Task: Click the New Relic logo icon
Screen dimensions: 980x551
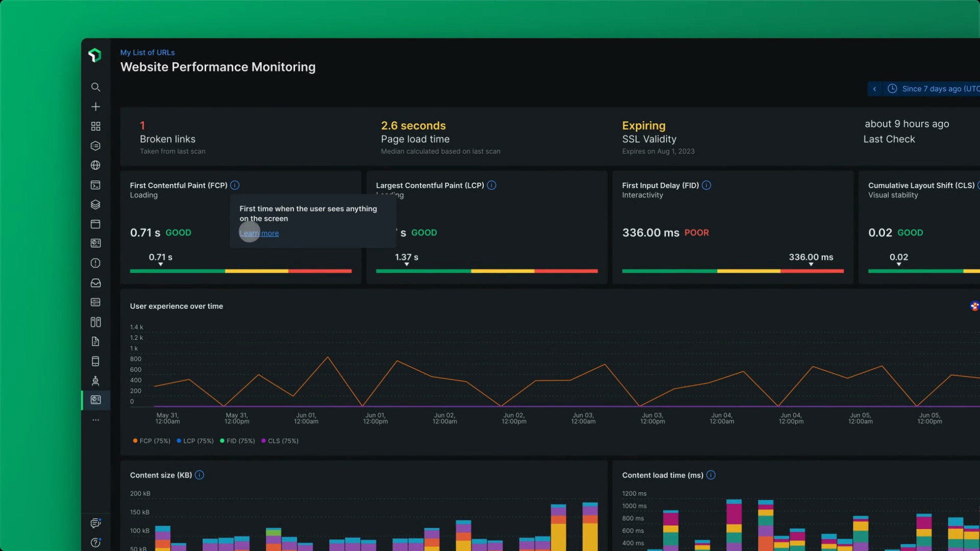Action: tap(95, 55)
